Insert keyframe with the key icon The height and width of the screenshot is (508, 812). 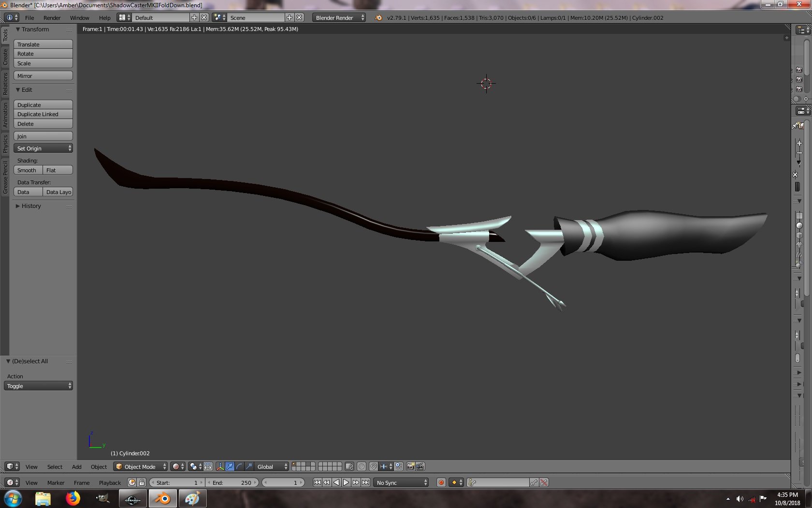[x=534, y=482]
